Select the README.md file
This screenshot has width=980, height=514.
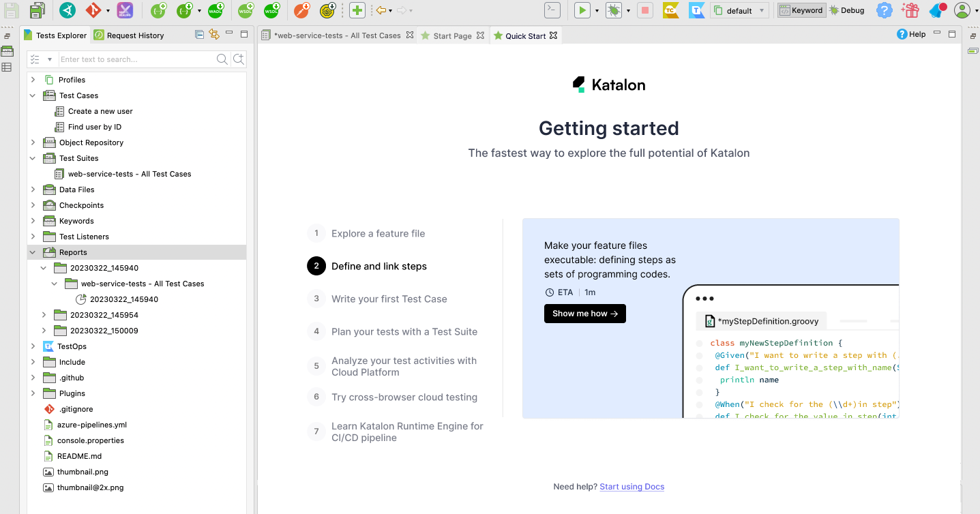click(x=79, y=456)
